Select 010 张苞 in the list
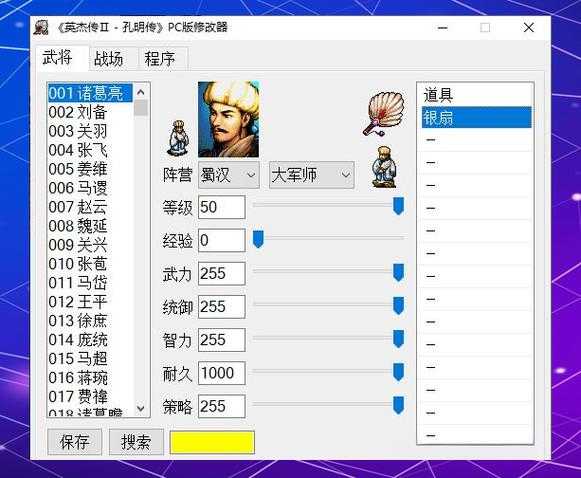The height and width of the screenshot is (478, 581). coord(90,264)
